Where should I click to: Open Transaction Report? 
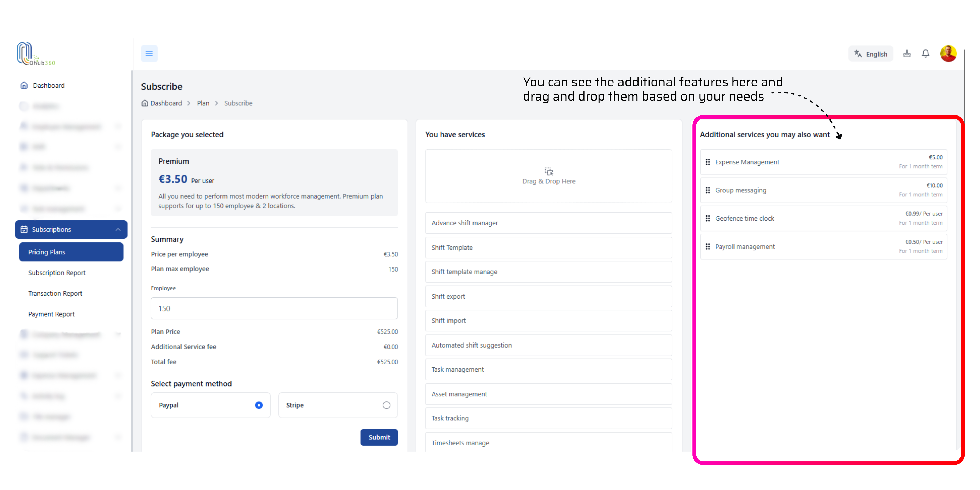coord(55,293)
